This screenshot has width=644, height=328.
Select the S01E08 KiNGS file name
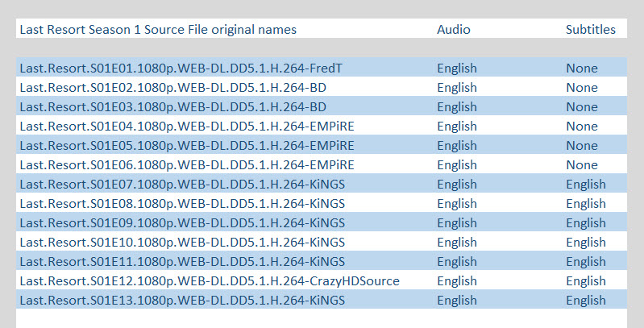(x=182, y=204)
